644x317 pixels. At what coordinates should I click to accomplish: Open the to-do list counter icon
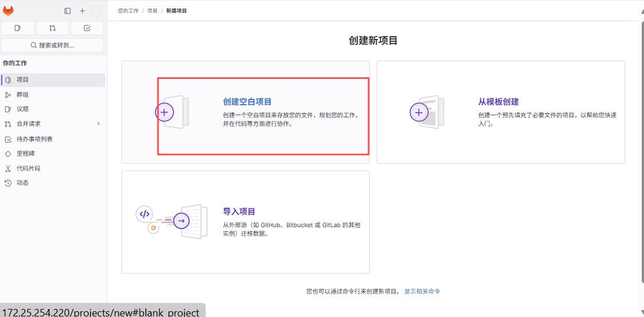tap(86, 28)
